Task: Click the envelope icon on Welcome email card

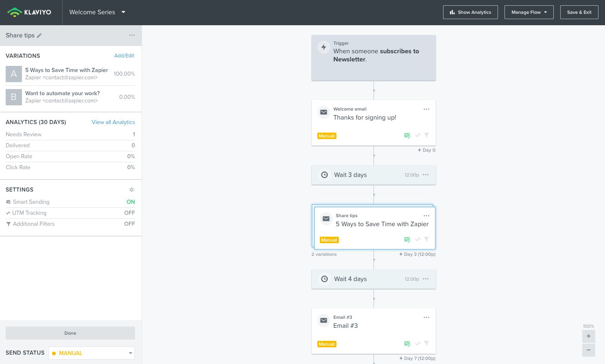Action: click(323, 112)
